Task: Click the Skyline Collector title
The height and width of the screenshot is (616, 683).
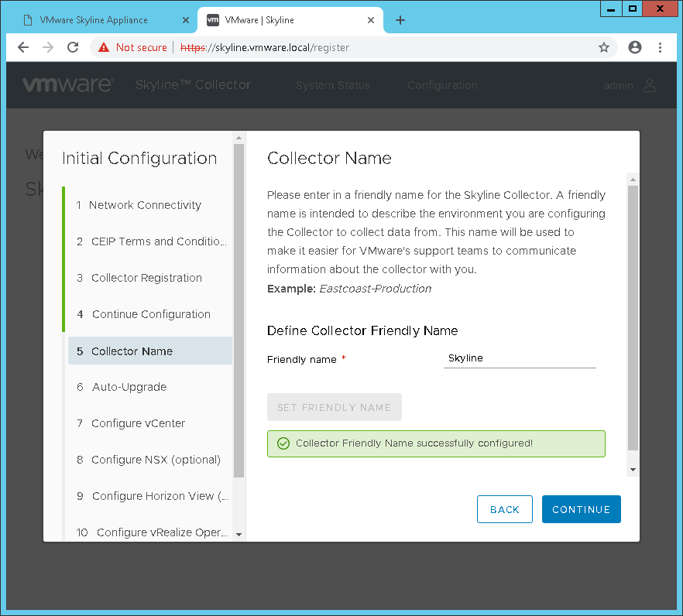Action: tap(193, 85)
